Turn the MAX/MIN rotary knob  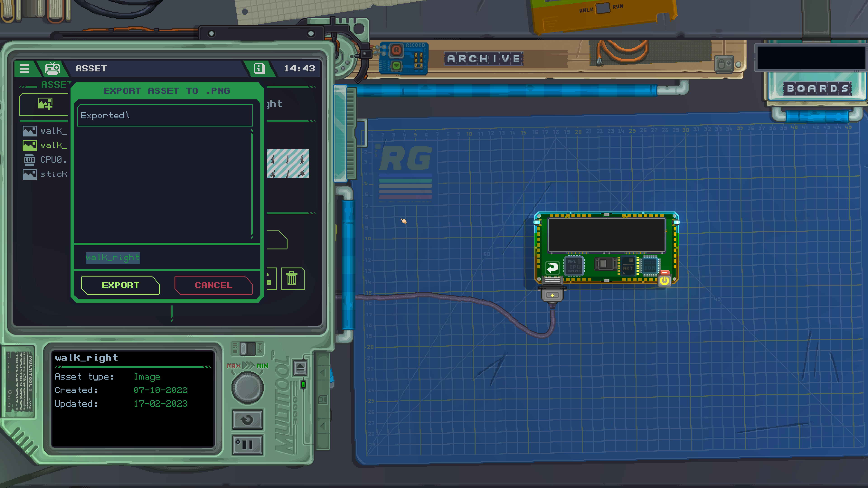point(248,388)
